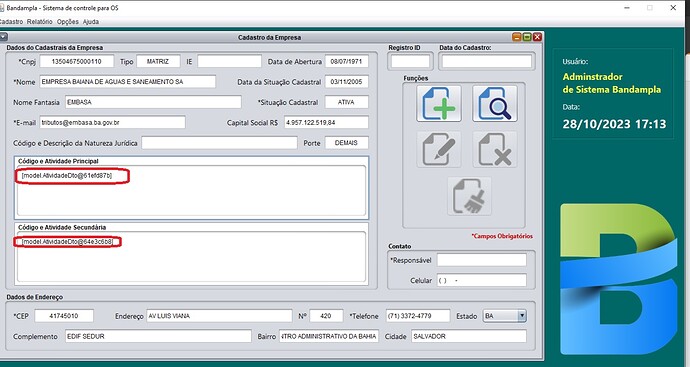Minimize the Cadastro da Empresa internal window
Image resolution: width=690 pixels, height=367 pixels.
(x=517, y=37)
